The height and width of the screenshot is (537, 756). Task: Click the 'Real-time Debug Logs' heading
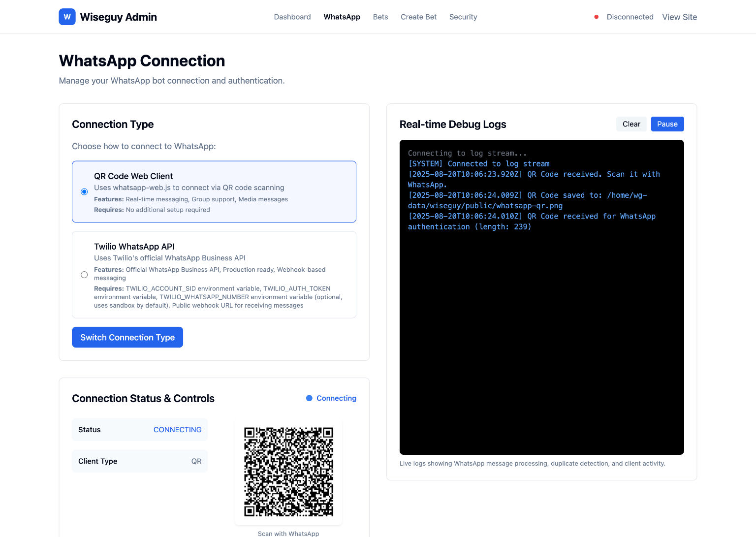coord(453,124)
